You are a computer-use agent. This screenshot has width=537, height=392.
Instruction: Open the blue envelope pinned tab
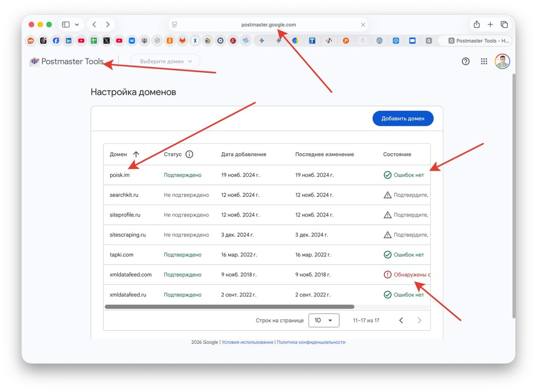[x=413, y=40]
